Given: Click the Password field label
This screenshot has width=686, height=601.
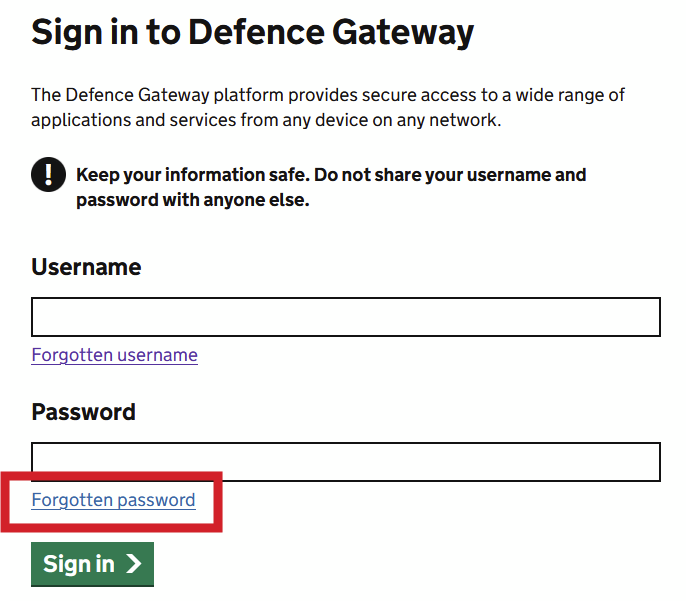Looking at the screenshot, I should [x=83, y=412].
